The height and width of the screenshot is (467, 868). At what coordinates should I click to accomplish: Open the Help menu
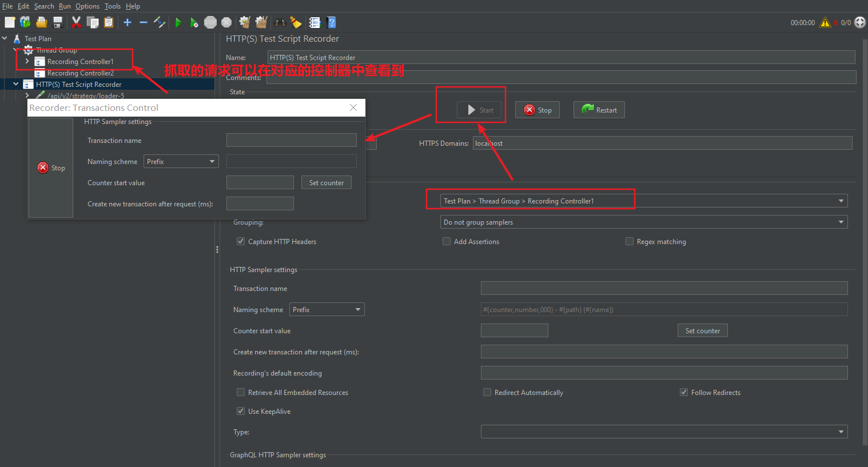pos(133,6)
